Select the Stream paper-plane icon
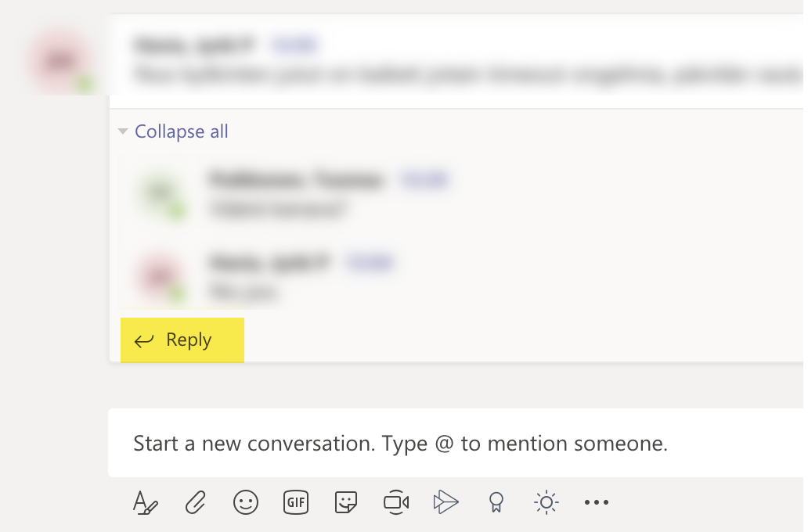Screen dimensions: 808x532 (445, 502)
